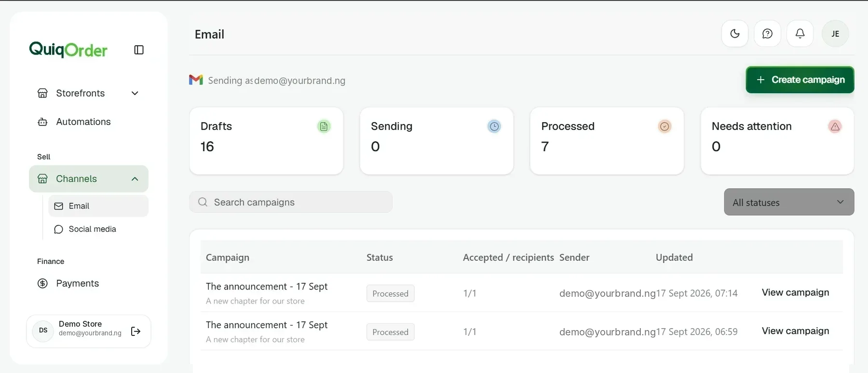Viewport: 868px width, 373px height.
Task: Collapse the Channels chevron
Action: click(x=135, y=179)
